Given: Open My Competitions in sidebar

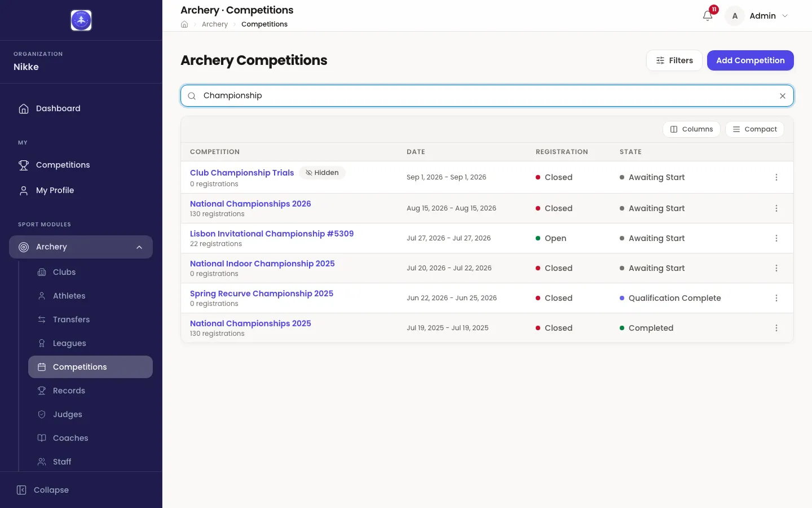Looking at the screenshot, I should point(81,165).
